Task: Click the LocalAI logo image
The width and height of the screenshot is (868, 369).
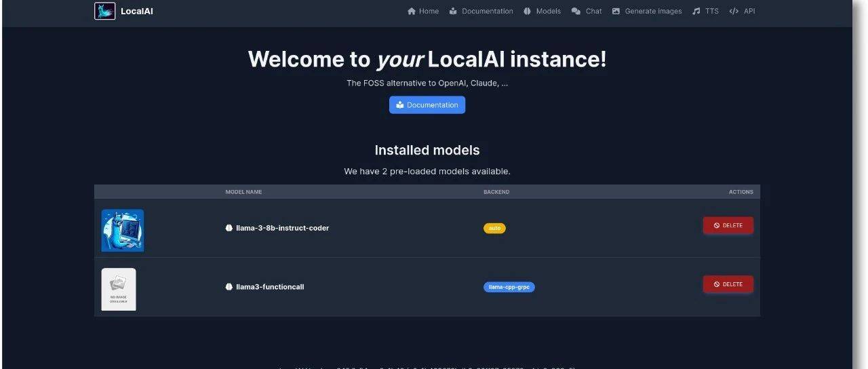Action: 104,11
